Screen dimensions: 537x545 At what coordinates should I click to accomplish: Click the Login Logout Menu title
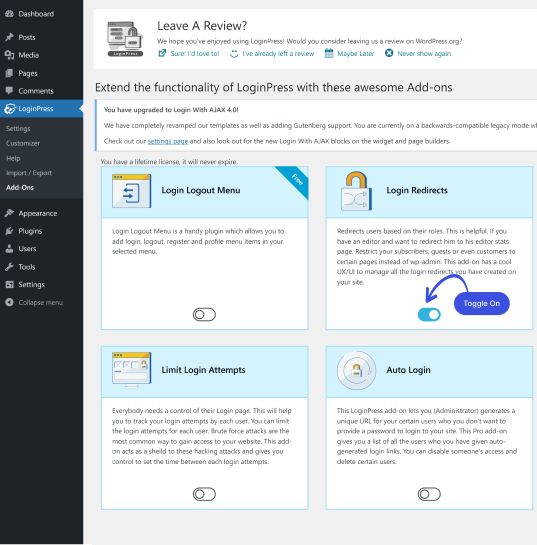pyautogui.click(x=201, y=190)
